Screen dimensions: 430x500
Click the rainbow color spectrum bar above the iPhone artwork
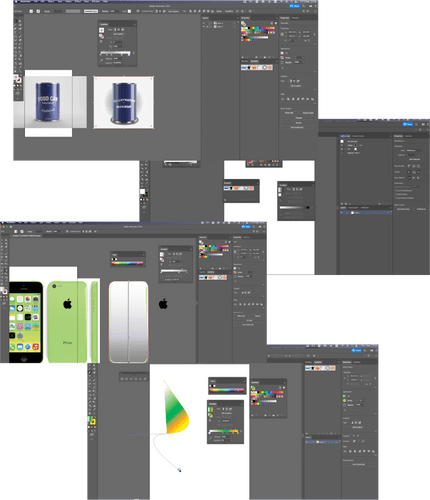click(127, 263)
